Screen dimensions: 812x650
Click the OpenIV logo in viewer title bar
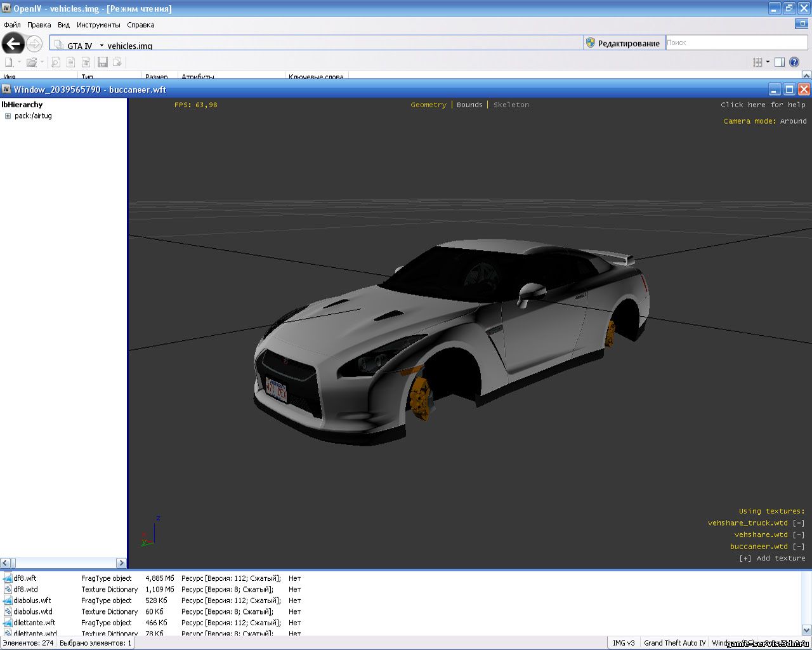(6, 90)
